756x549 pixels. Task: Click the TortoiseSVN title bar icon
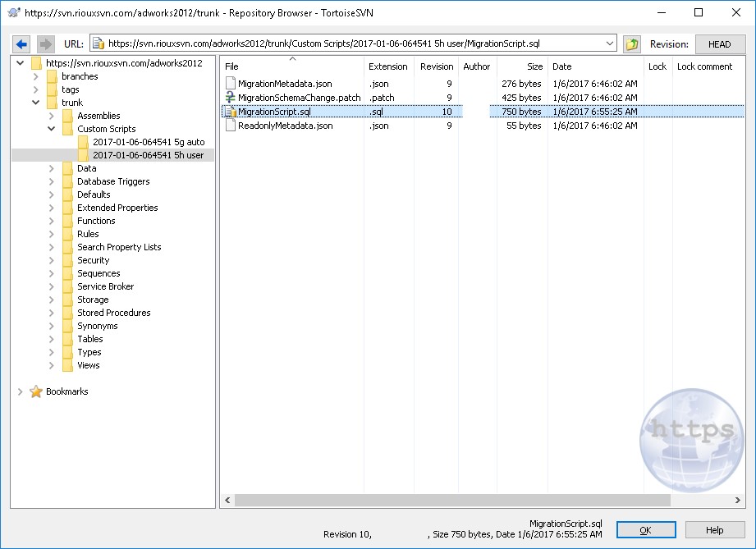(14, 13)
